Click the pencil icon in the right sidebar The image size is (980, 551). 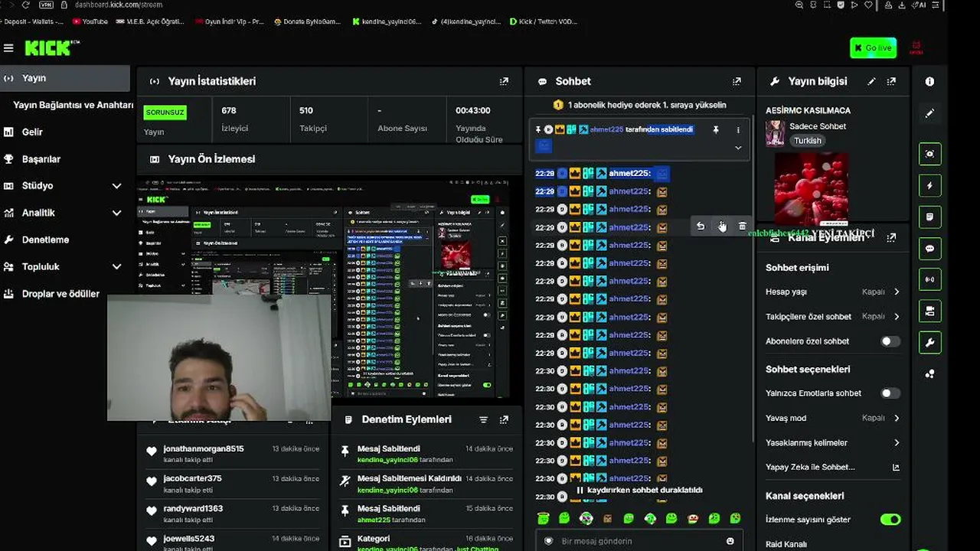point(929,113)
